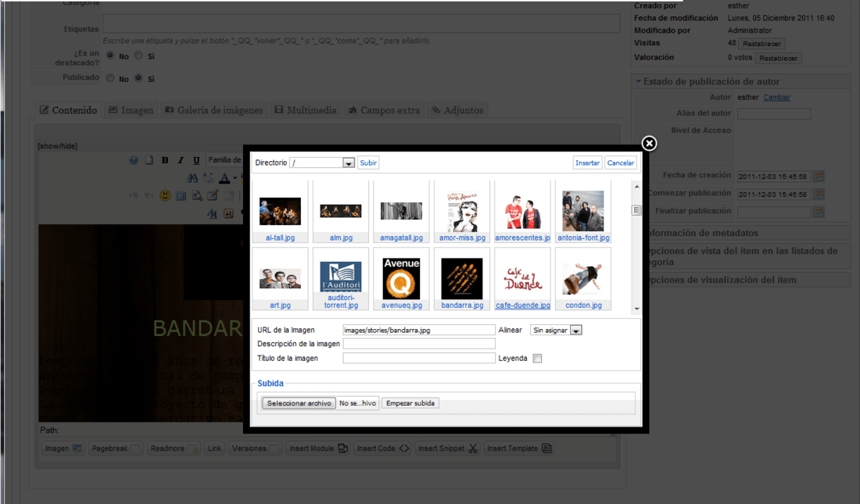Insert emoticon with the smiley icon
Image resolution: width=860 pixels, height=504 pixels.
click(x=165, y=196)
